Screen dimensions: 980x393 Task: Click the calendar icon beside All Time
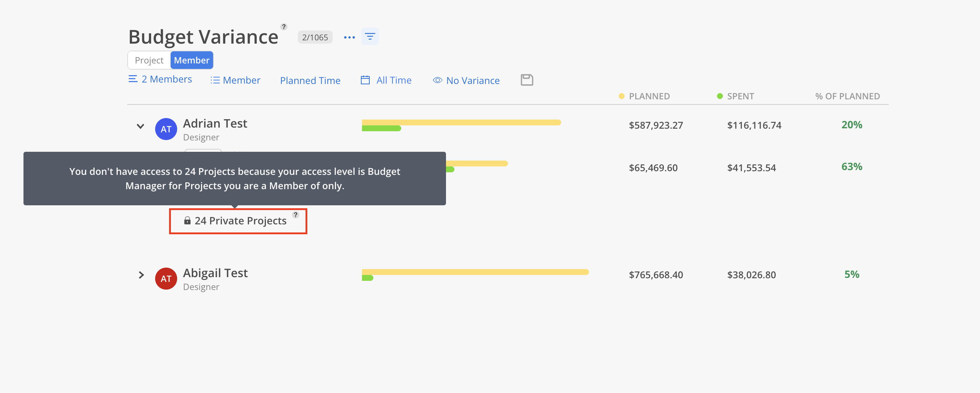point(365,80)
